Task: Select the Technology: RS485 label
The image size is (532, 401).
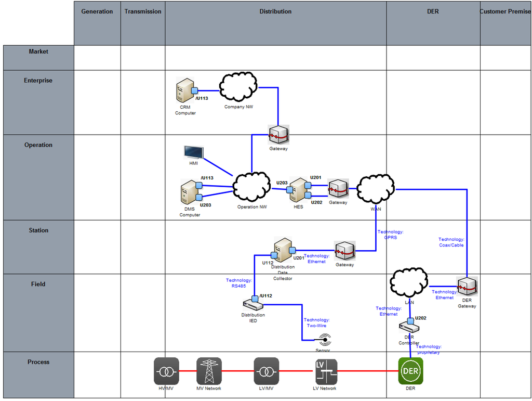Action: tap(238, 283)
